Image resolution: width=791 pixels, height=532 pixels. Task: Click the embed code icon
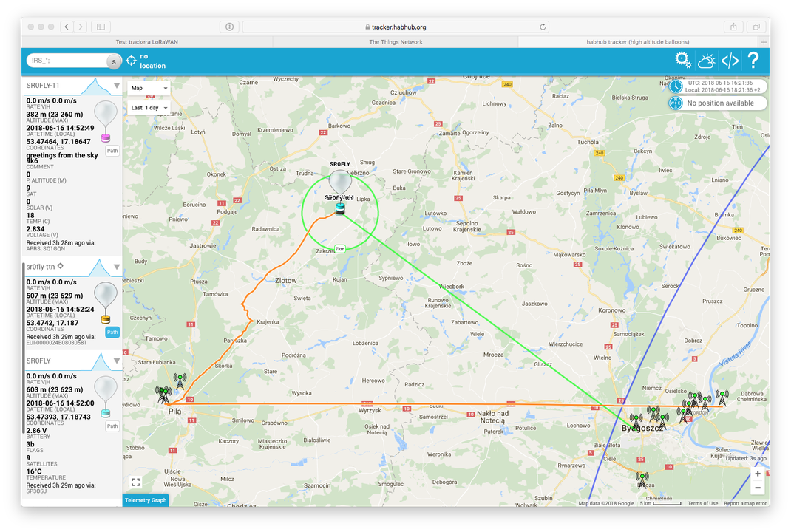click(x=730, y=61)
